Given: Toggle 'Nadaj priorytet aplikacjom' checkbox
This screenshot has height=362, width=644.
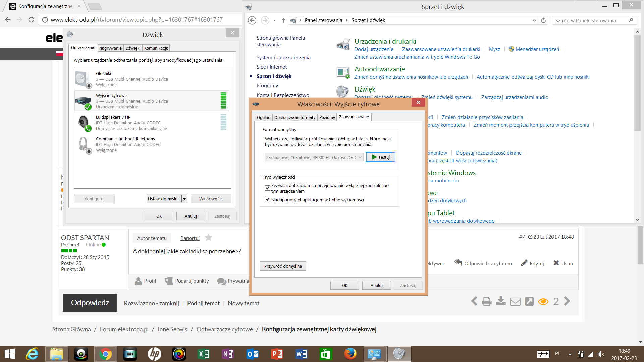Looking at the screenshot, I should point(268,200).
